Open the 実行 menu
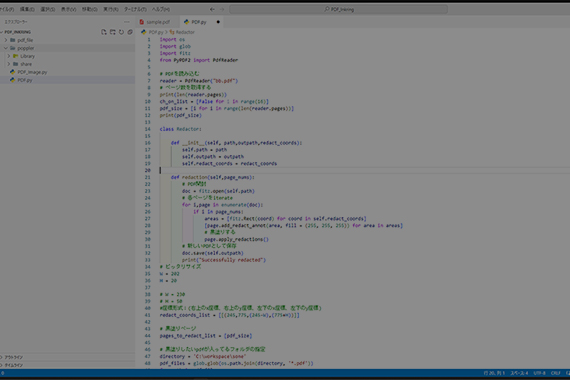The width and height of the screenshot is (570, 380). 111,9
